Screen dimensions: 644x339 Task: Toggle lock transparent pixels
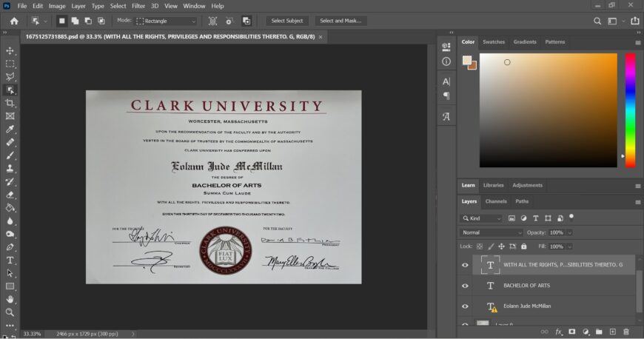pos(480,246)
